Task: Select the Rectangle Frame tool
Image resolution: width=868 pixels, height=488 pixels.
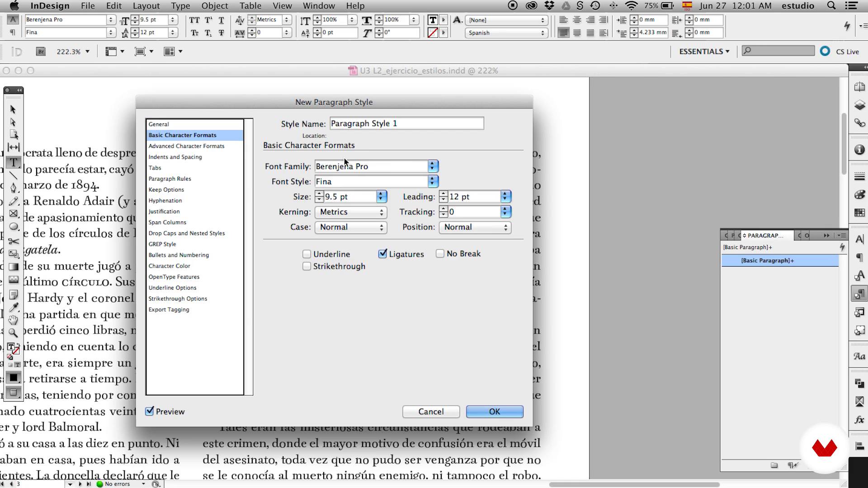Action: tap(14, 214)
